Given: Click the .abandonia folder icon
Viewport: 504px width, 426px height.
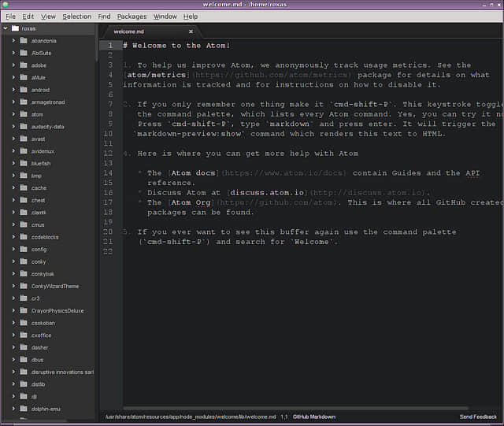Looking at the screenshot, I should 24,40.
